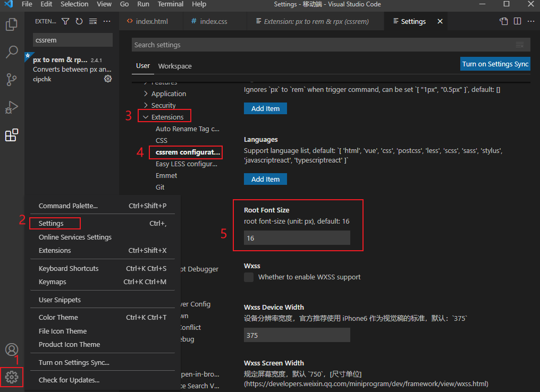This screenshot has width=540, height=392.
Task: Click the settings search filter icon
Action: (x=520, y=45)
